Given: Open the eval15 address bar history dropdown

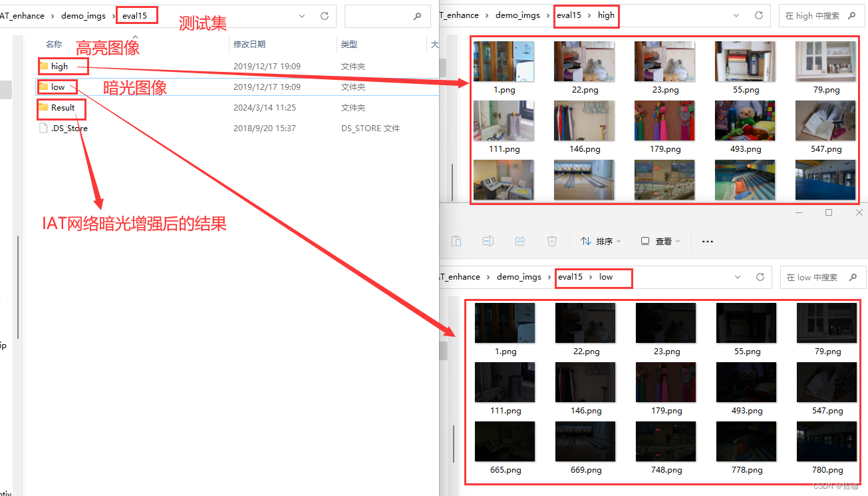Looking at the screenshot, I should point(301,15).
